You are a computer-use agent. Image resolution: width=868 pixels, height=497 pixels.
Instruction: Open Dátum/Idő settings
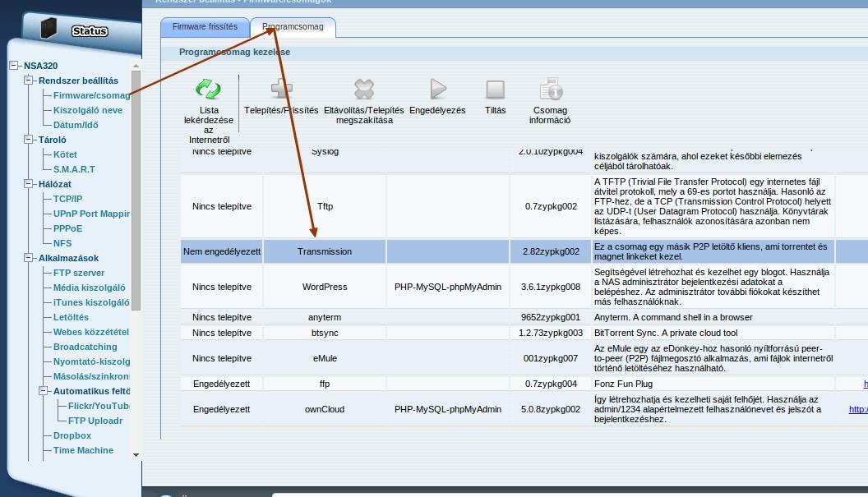pyautogui.click(x=76, y=125)
